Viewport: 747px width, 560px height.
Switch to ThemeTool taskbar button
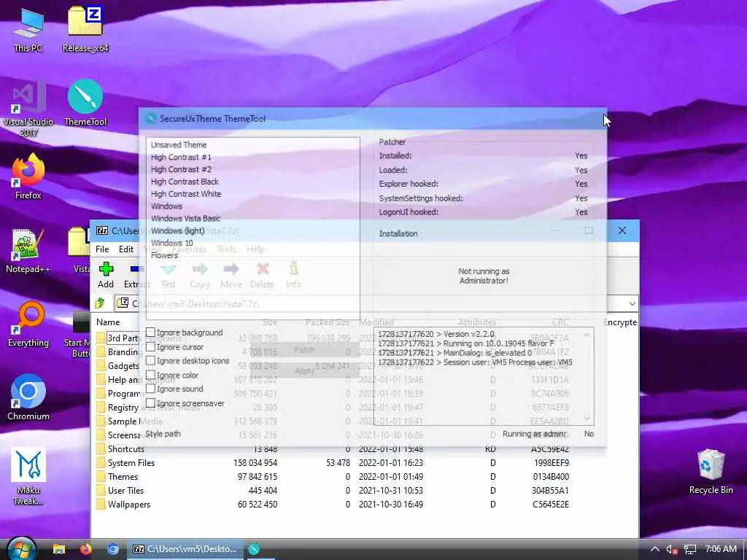pos(254,549)
